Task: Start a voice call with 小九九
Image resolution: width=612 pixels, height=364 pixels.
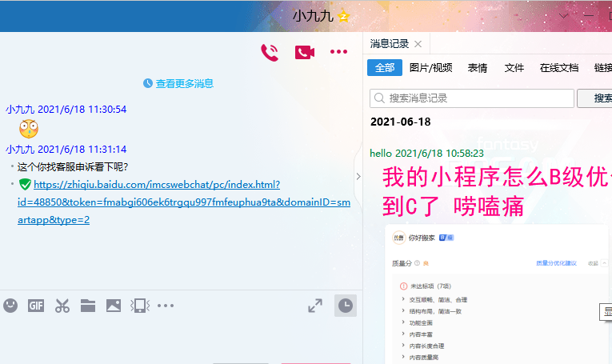Action: pos(270,52)
